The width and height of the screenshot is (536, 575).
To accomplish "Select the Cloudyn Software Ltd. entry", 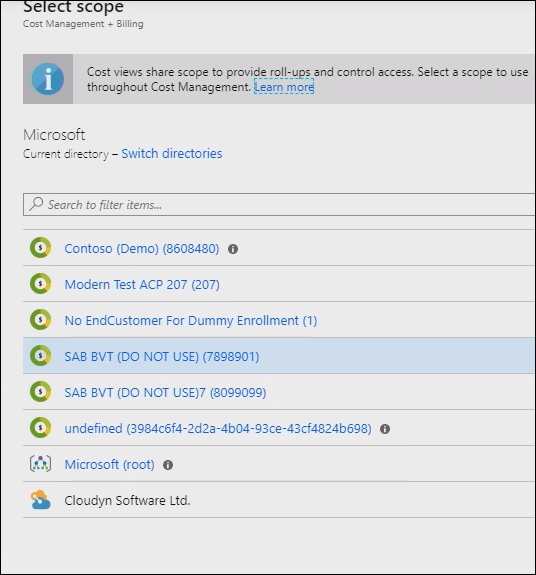I will (127, 500).
